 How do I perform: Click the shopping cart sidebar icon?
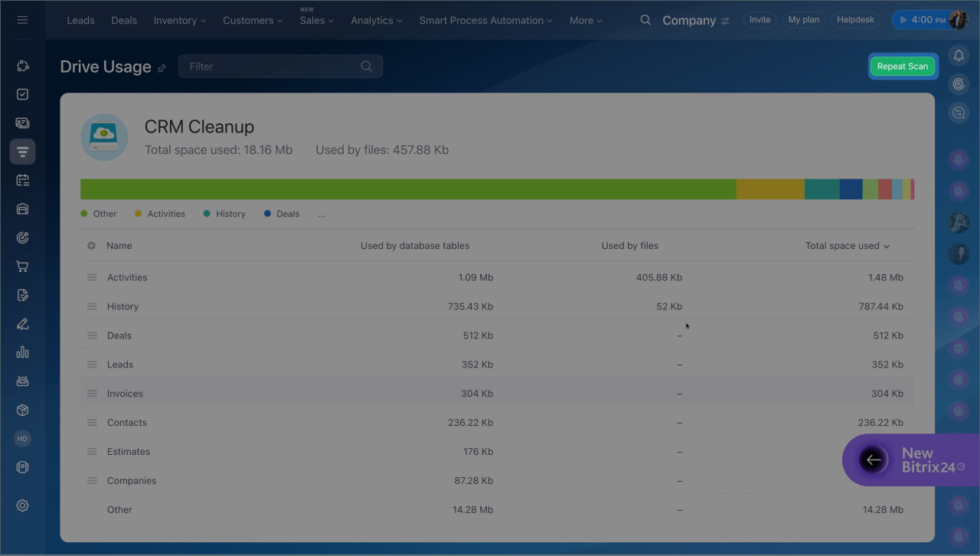pos(22,267)
